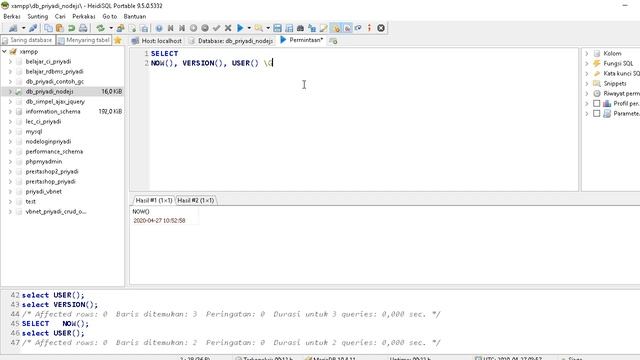Tick the Parameter checkbox in helpers
640x360 pixels.
[x=596, y=113]
